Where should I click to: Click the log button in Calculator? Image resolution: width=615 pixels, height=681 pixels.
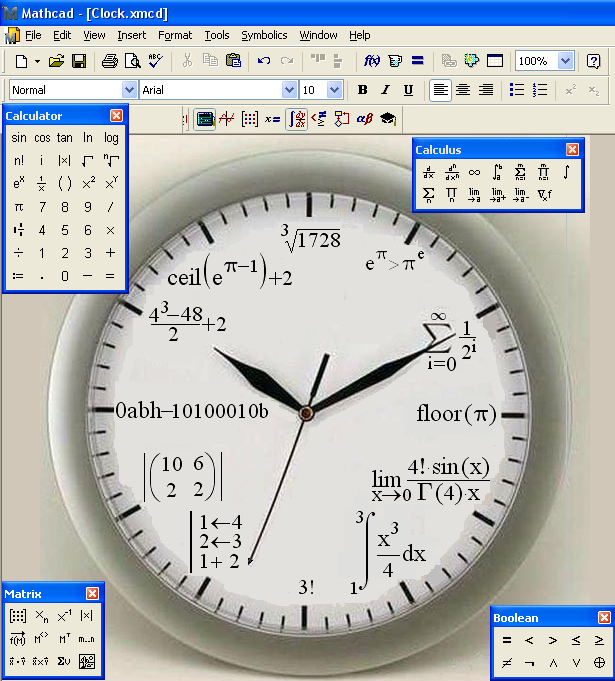pyautogui.click(x=111, y=138)
